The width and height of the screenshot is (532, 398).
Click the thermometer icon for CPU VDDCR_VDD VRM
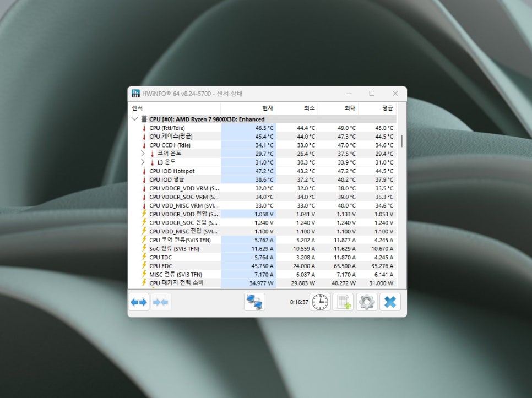(x=144, y=188)
